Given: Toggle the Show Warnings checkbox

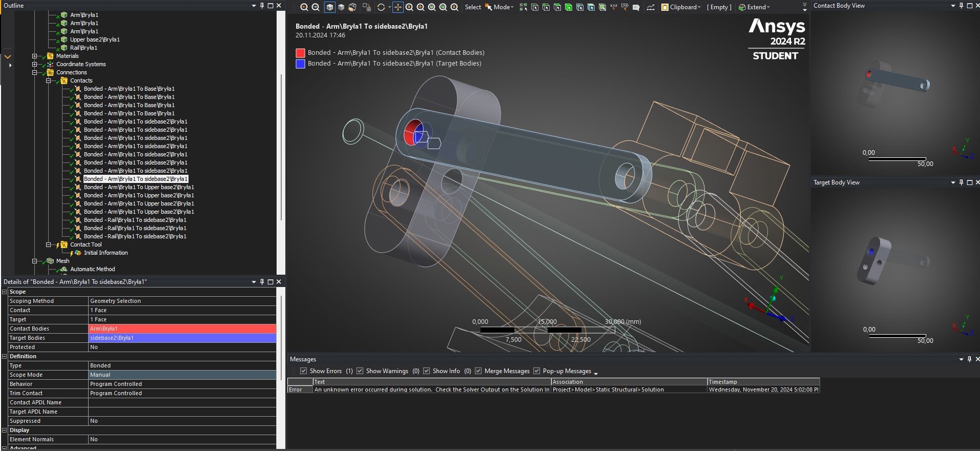Looking at the screenshot, I should click(x=360, y=371).
